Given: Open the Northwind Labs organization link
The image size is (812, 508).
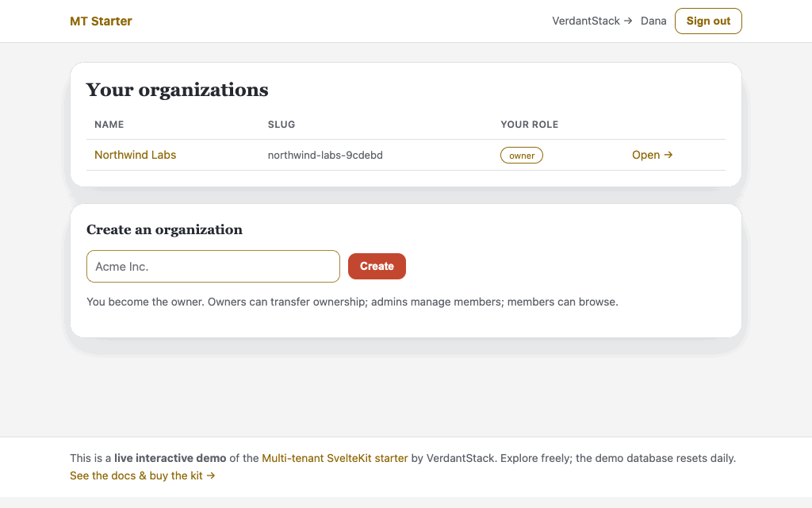Looking at the screenshot, I should click(x=135, y=155).
